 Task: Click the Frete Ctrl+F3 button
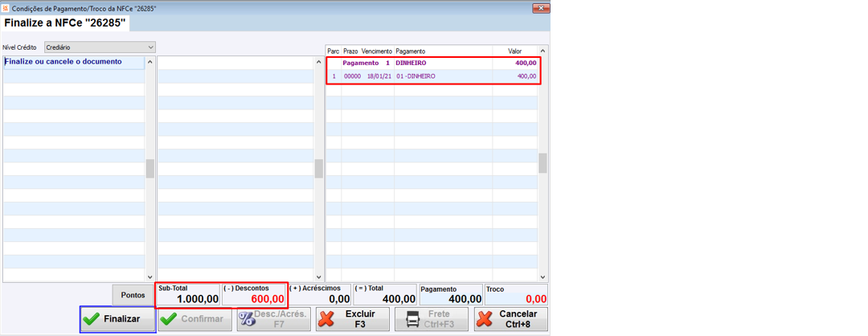tap(432, 319)
